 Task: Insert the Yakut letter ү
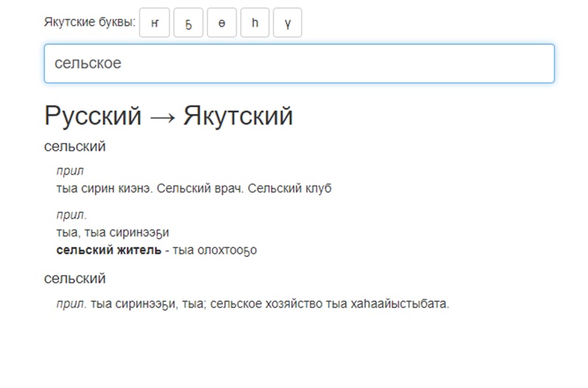click(287, 23)
